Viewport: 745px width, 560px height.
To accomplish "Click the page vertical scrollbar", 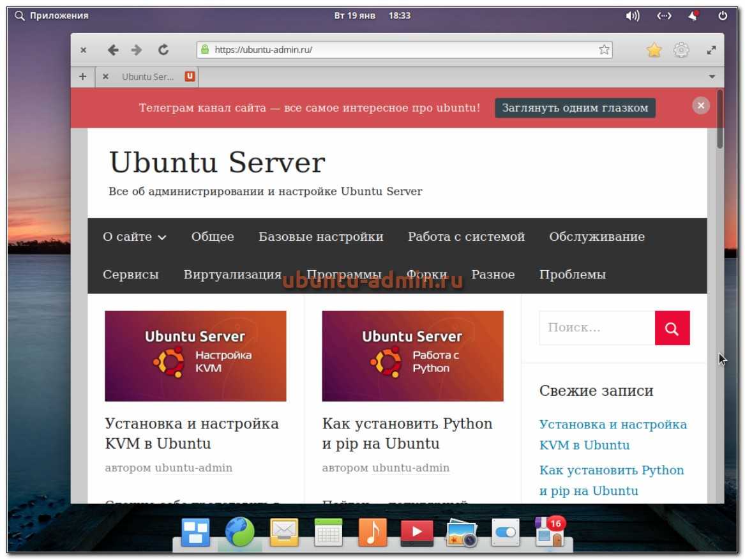I will [x=720, y=121].
